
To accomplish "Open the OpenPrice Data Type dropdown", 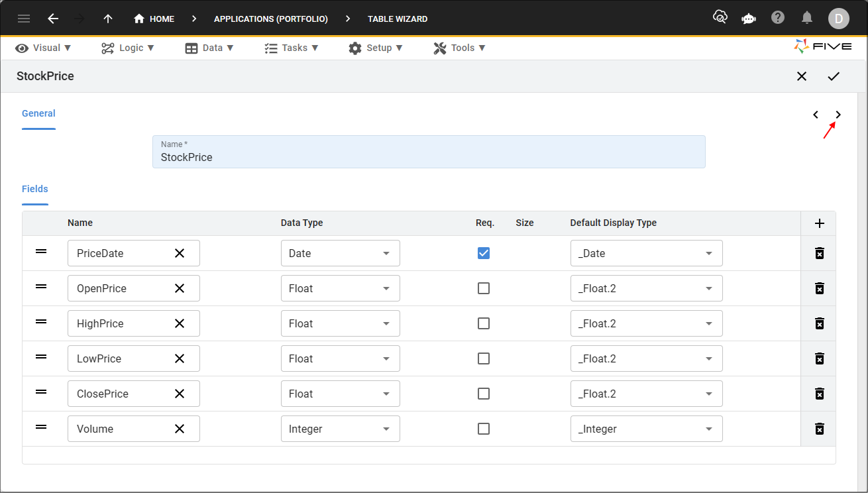I will point(341,288).
